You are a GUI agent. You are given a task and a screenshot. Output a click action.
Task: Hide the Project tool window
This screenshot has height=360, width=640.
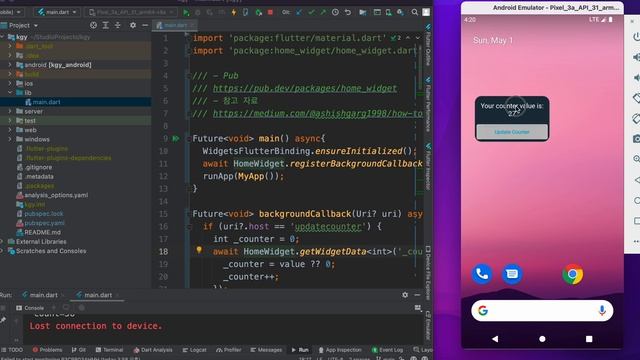(x=145, y=25)
